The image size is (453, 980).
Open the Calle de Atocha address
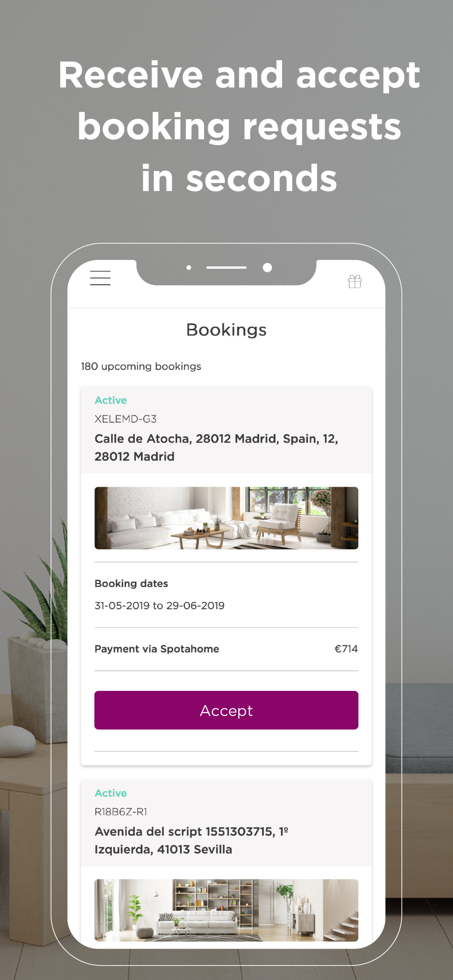(x=216, y=447)
